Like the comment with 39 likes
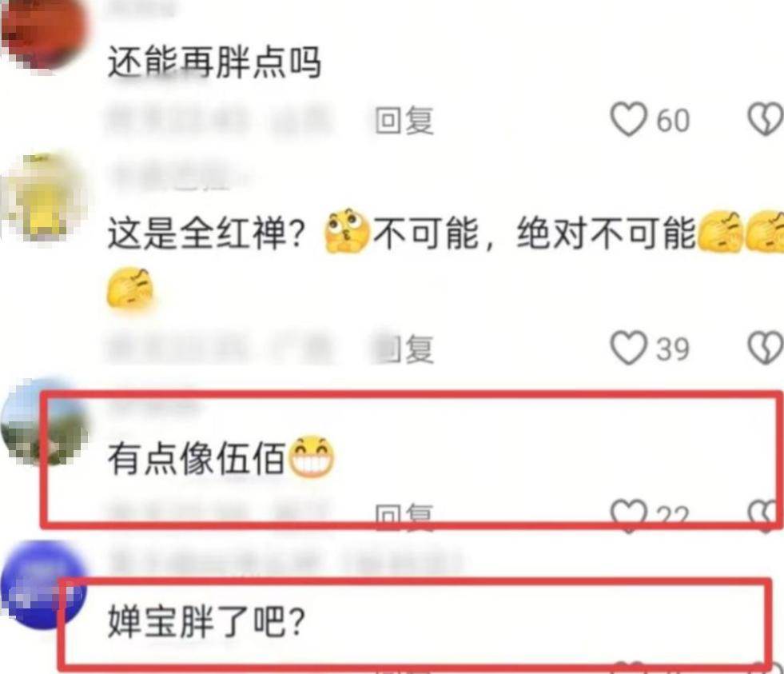 click(628, 349)
